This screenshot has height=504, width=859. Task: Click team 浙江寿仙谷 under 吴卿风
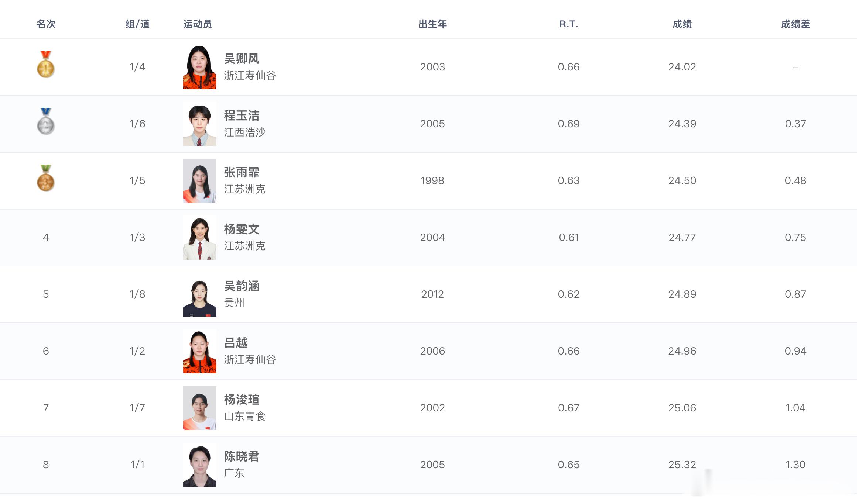pyautogui.click(x=250, y=76)
